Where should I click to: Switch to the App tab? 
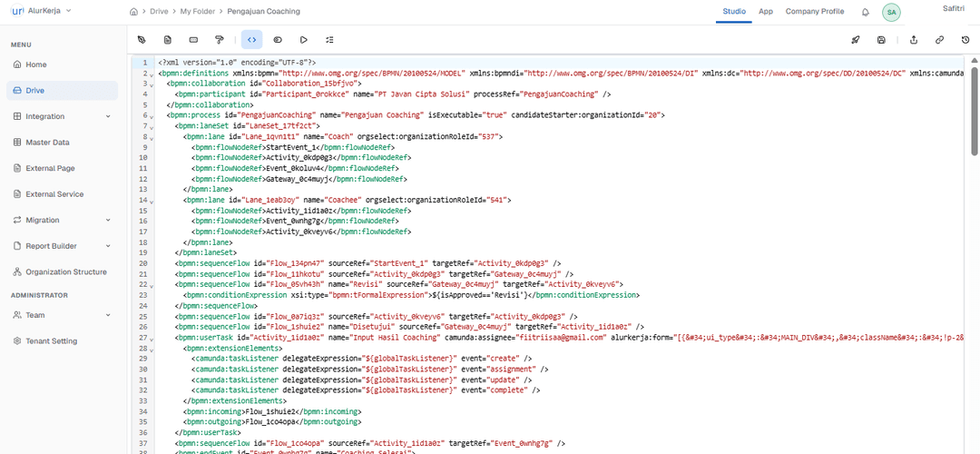pyautogui.click(x=766, y=11)
